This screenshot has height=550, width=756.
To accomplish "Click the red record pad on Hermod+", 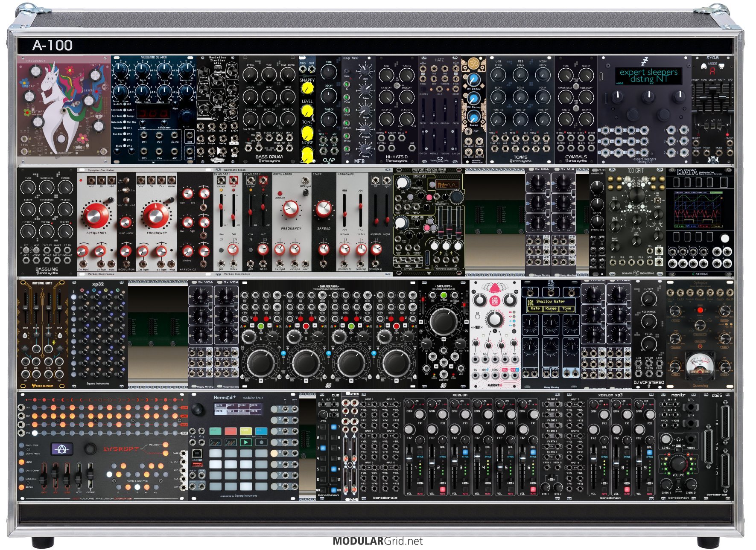I will pos(231,431).
